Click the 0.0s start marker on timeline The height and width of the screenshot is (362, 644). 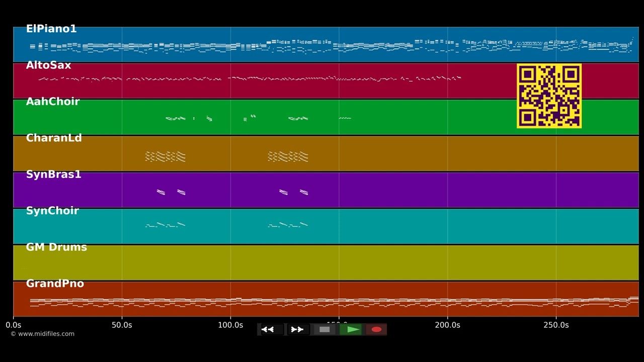click(14, 325)
